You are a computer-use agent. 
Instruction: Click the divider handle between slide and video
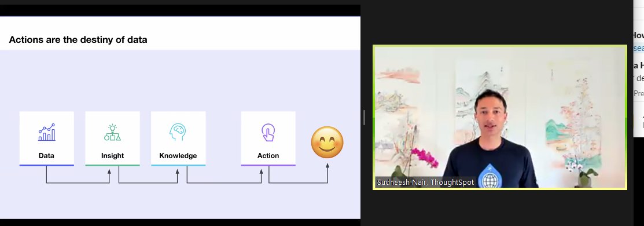pyautogui.click(x=364, y=118)
